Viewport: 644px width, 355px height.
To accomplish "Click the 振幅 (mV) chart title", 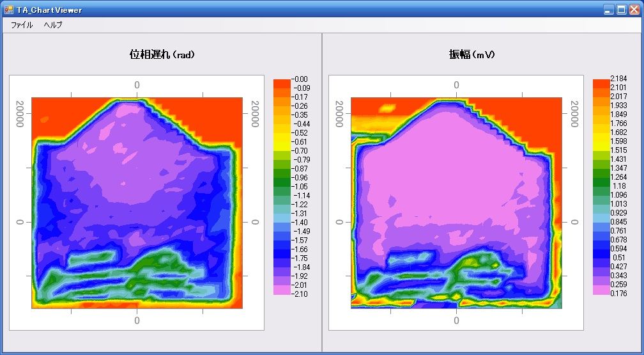I will 472,54.
